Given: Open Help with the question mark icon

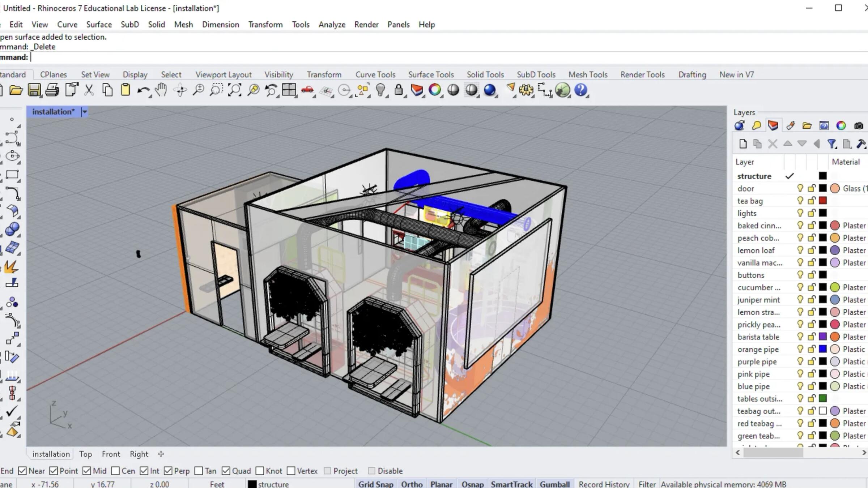Looking at the screenshot, I should [581, 90].
